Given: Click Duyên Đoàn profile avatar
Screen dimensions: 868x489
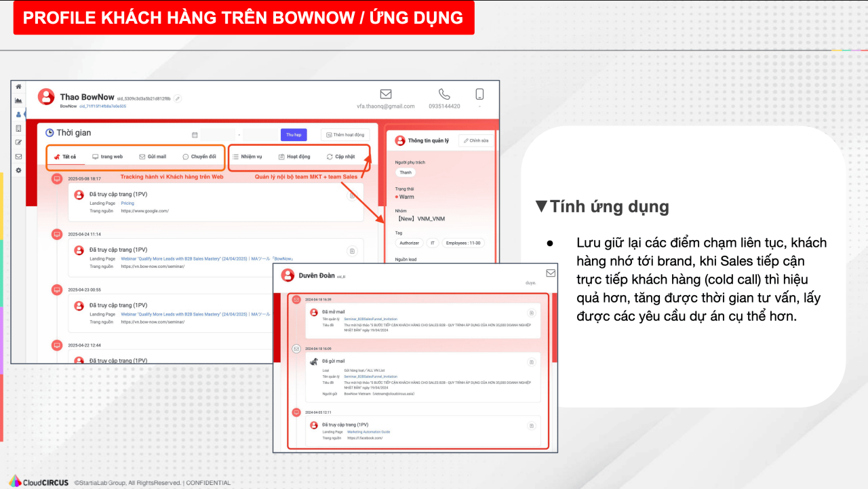Looking at the screenshot, I should click(x=287, y=275).
